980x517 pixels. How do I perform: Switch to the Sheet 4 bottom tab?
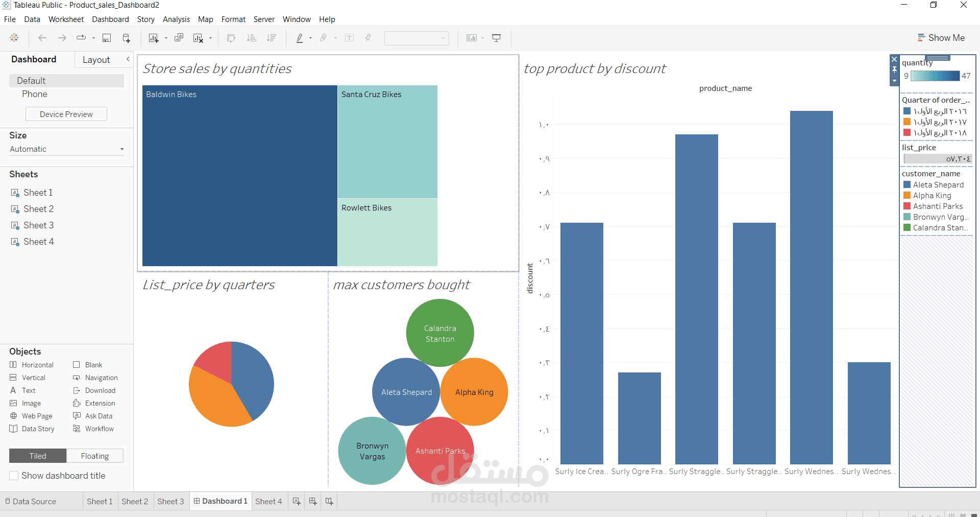(268, 501)
